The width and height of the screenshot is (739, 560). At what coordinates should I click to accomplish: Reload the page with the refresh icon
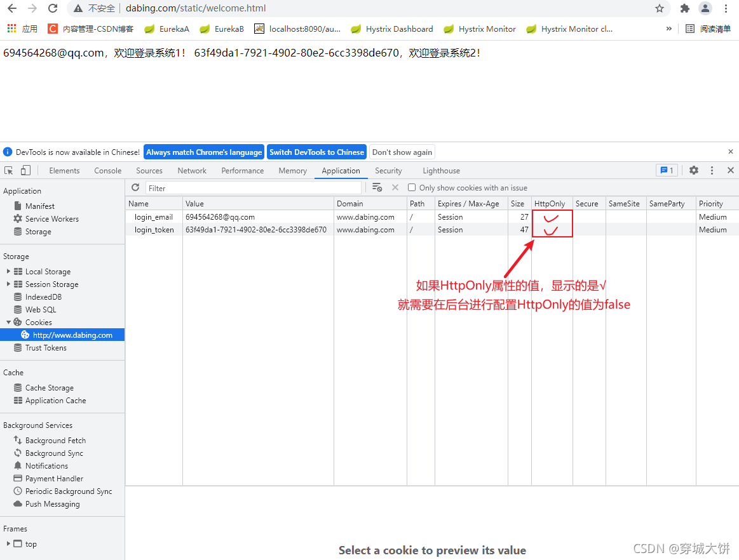(53, 8)
